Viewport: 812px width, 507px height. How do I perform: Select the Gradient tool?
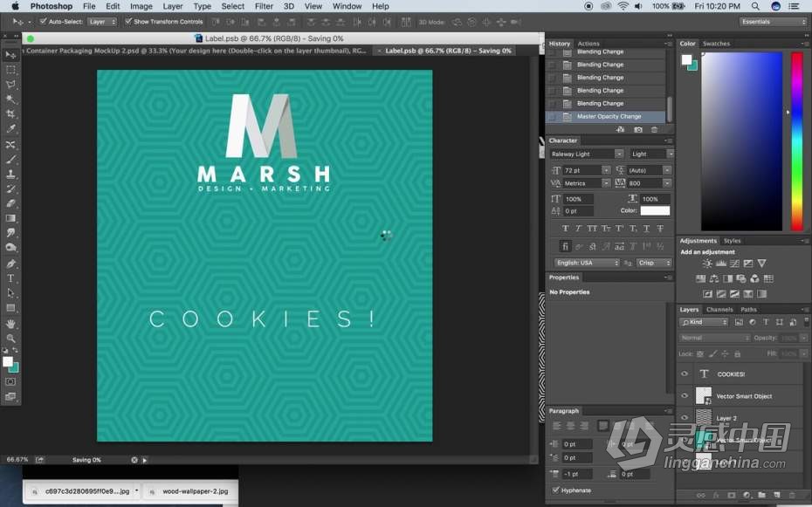pos(10,218)
